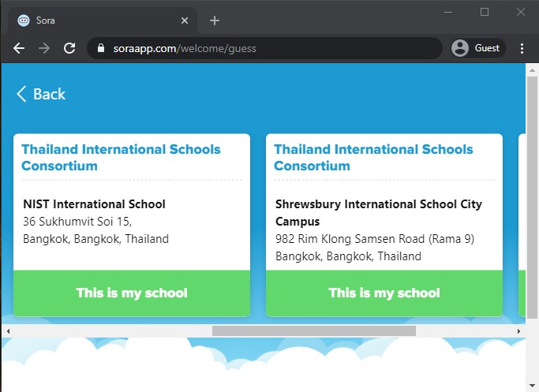Close the browser window
This screenshot has height=392, width=539.
(x=520, y=12)
